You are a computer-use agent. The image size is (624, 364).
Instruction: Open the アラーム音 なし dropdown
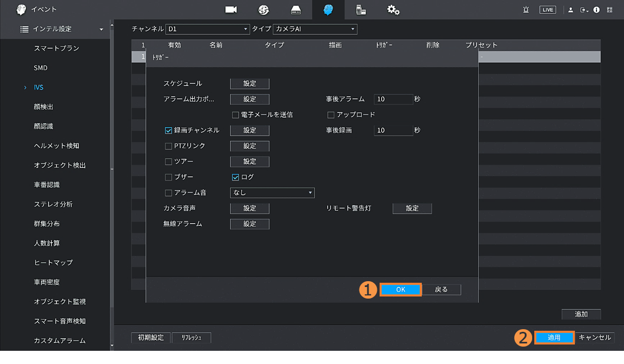[272, 193]
